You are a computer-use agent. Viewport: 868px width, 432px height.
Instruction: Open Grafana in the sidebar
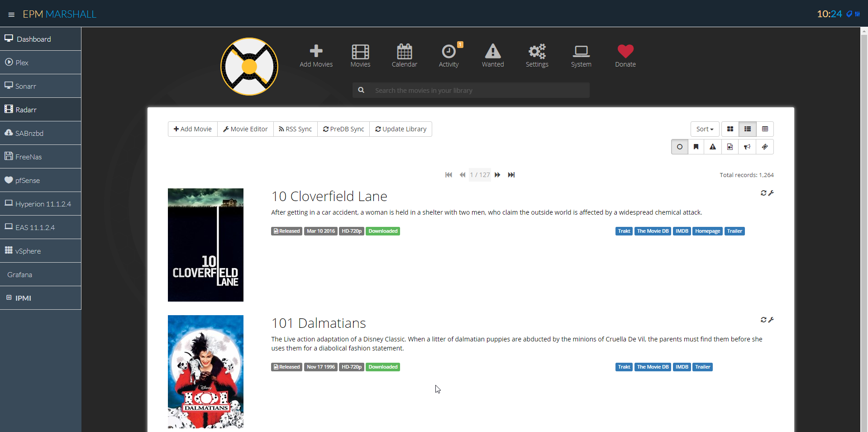coord(41,274)
